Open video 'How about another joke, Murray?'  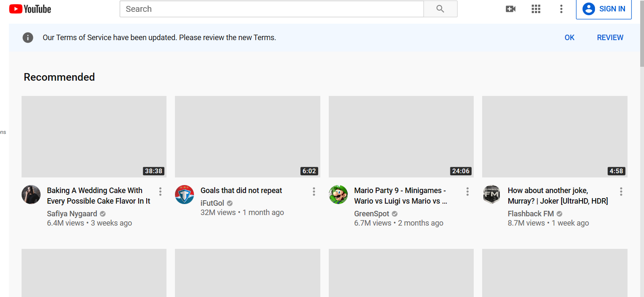pyautogui.click(x=558, y=196)
